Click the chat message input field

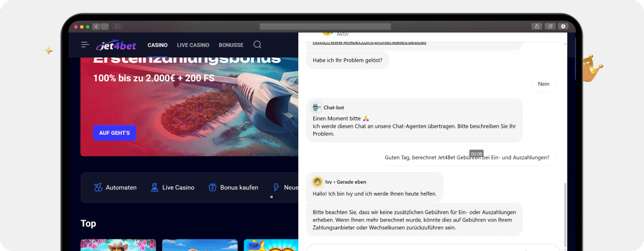coord(432,248)
